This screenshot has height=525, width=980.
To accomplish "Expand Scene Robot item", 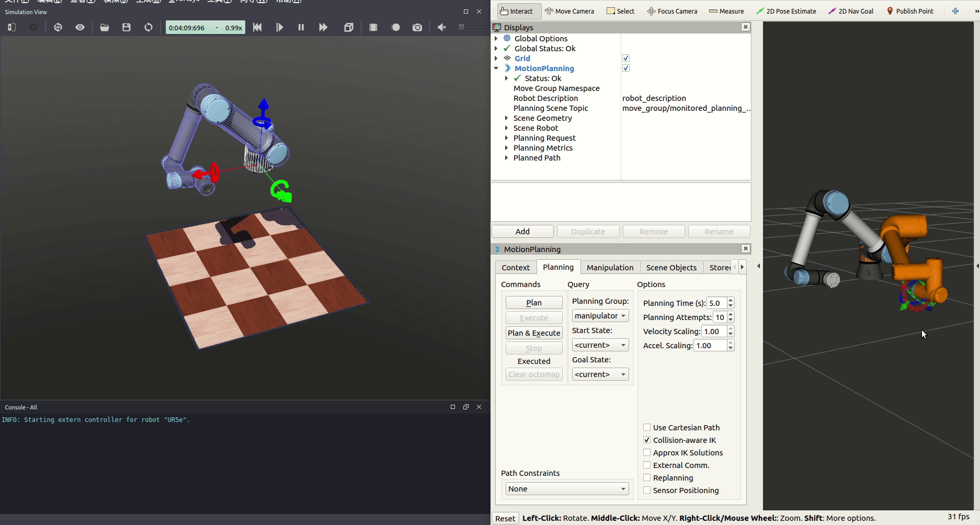I will (506, 128).
